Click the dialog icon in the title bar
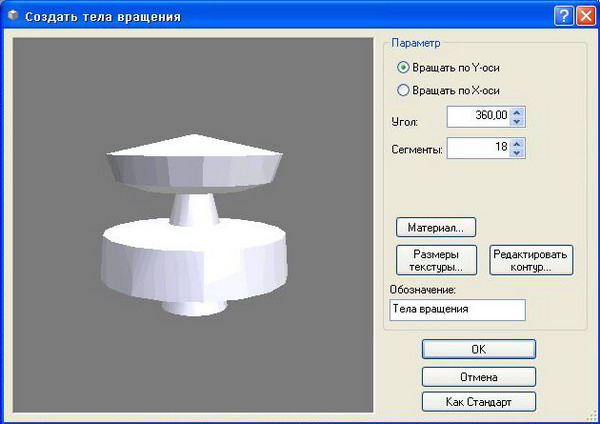 pyautogui.click(x=12, y=15)
